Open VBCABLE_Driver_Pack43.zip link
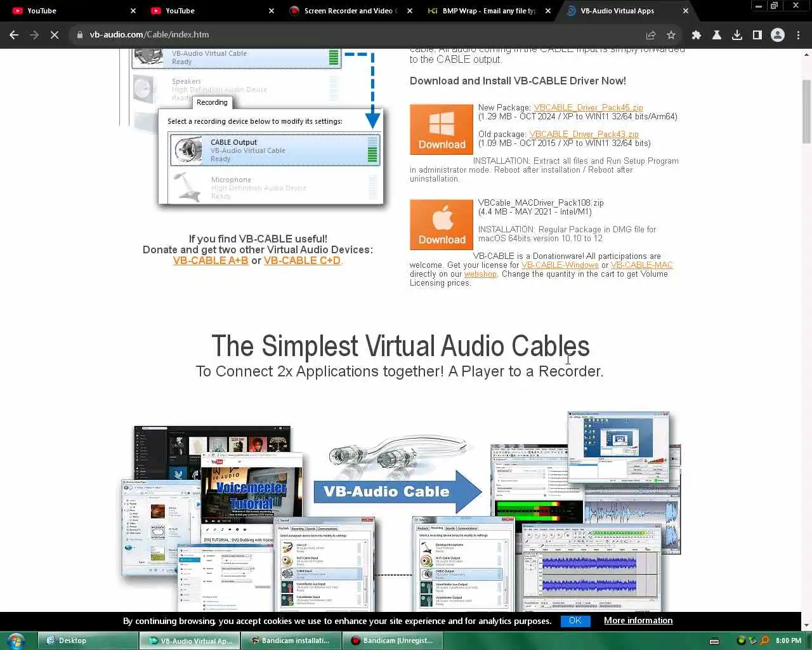This screenshot has width=812, height=650. [x=584, y=135]
